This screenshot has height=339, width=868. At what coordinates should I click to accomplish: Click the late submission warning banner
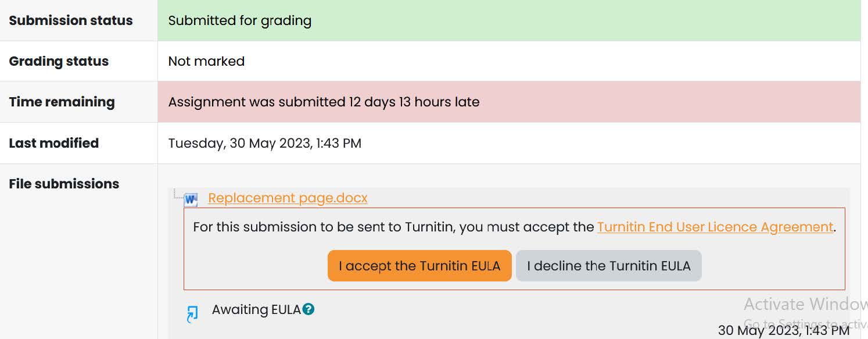tap(324, 102)
